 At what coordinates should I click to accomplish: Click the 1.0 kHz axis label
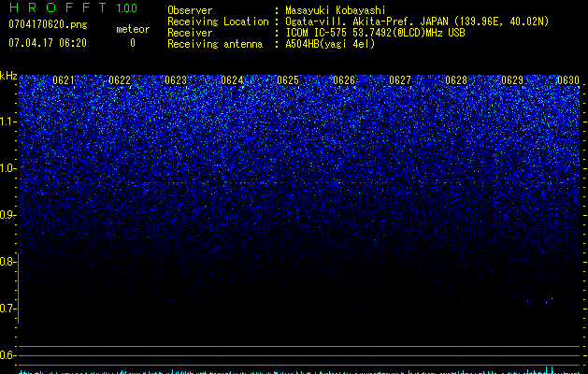pos(7,168)
